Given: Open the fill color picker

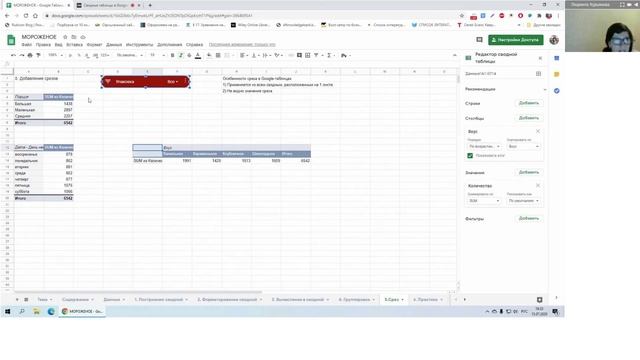Looking at the screenshot, I should tap(209, 55).
